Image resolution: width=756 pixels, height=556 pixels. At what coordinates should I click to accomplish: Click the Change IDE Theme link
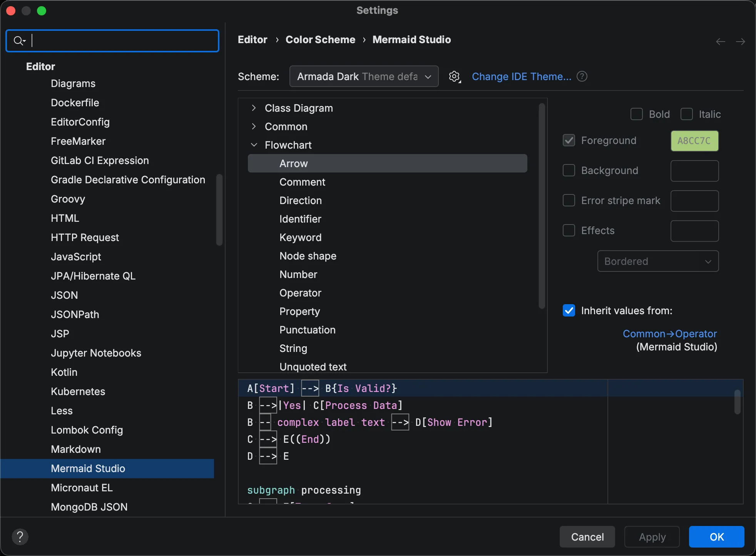(x=522, y=76)
